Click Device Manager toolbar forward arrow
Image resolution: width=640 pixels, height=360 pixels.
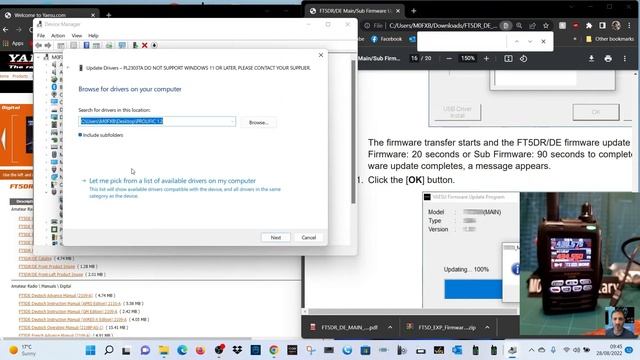(x=48, y=45)
